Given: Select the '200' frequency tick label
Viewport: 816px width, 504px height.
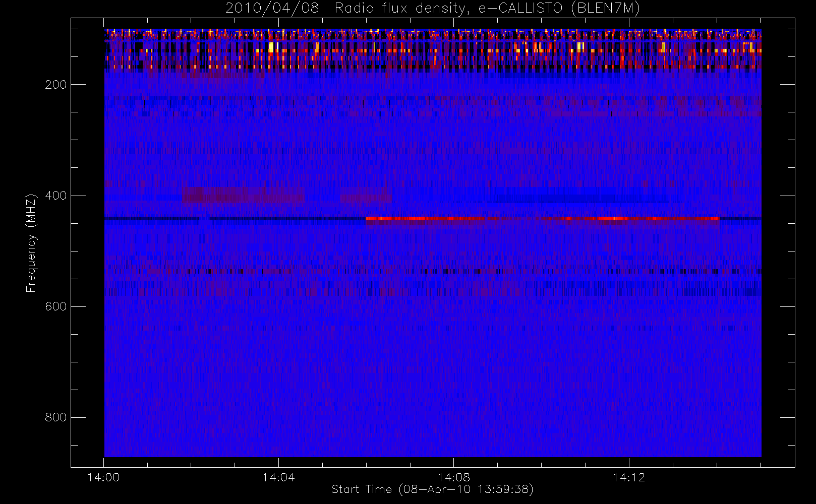Looking at the screenshot, I should 55,85.
